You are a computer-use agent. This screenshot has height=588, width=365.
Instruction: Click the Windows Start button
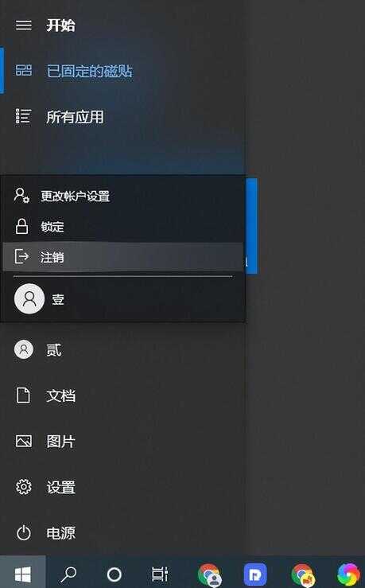(23, 574)
